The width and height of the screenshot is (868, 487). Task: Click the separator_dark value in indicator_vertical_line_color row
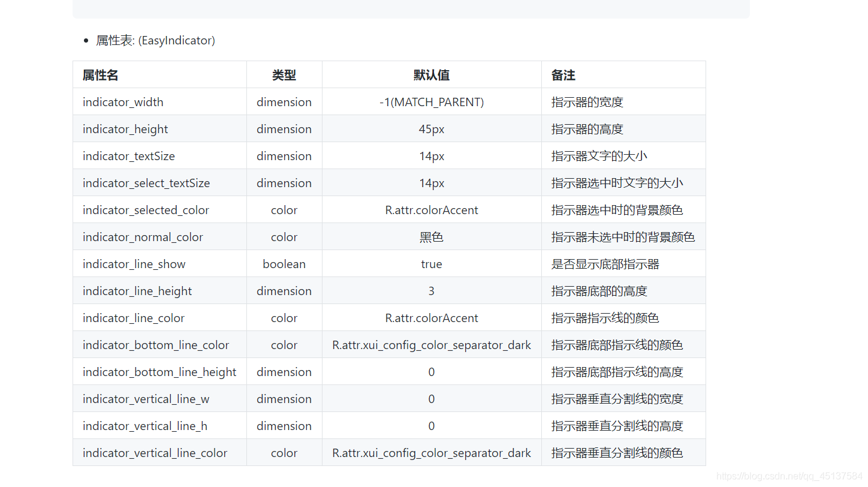(x=432, y=453)
